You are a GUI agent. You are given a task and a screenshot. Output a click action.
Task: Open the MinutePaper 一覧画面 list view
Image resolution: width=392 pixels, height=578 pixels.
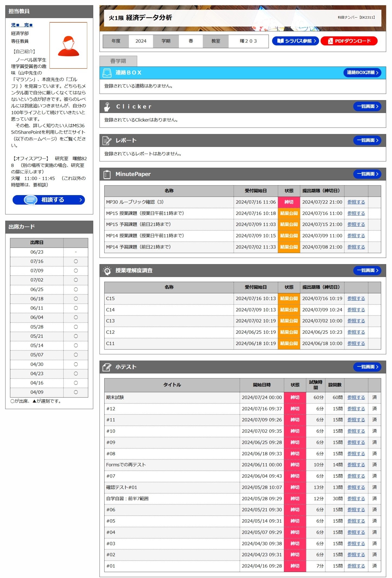367,174
